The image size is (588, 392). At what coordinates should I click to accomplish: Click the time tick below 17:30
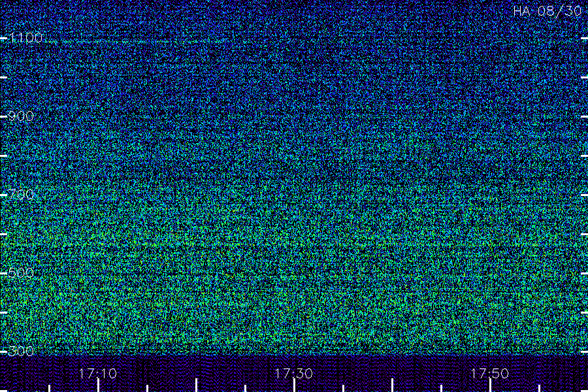point(294,385)
